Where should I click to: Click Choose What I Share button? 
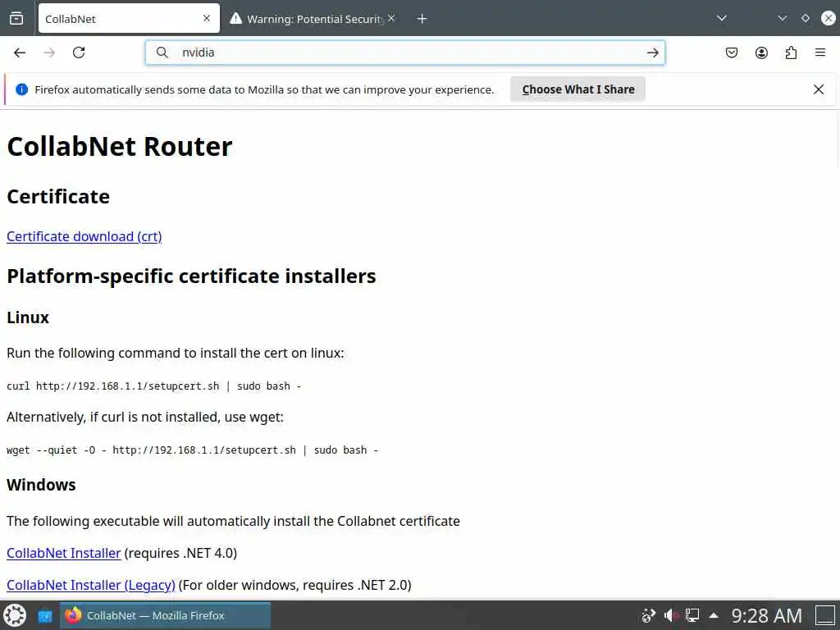578,89
